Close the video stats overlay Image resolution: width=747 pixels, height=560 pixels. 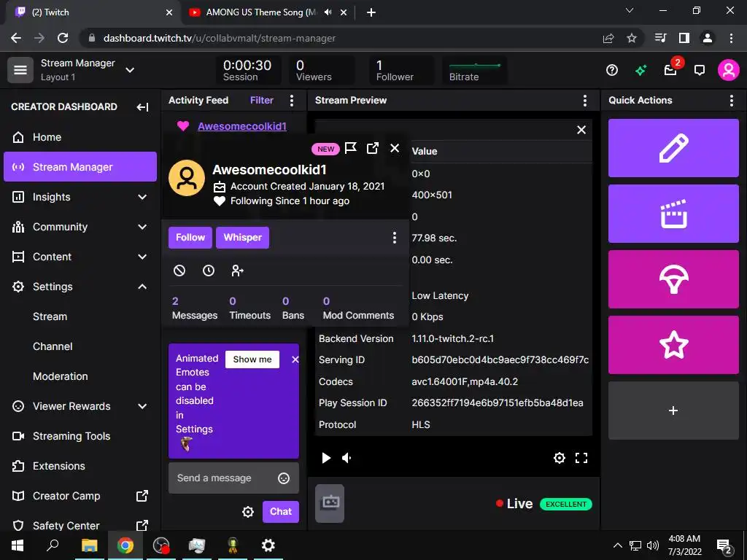click(581, 130)
